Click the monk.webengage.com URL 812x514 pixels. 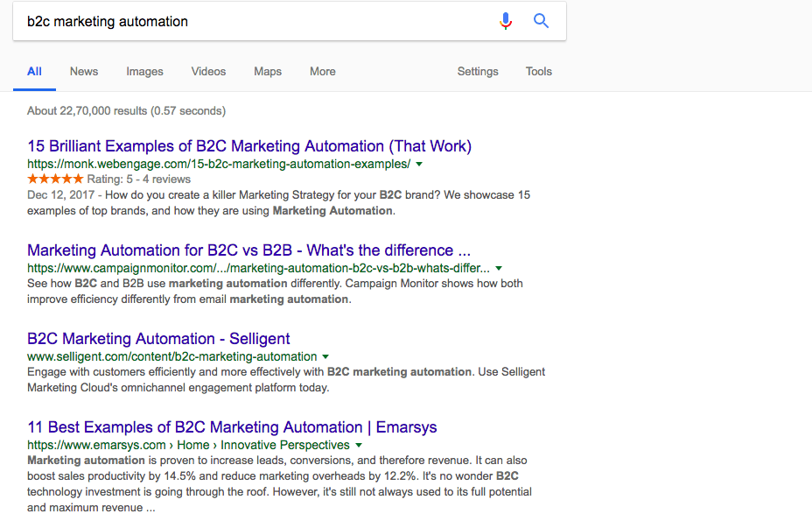pos(219,165)
